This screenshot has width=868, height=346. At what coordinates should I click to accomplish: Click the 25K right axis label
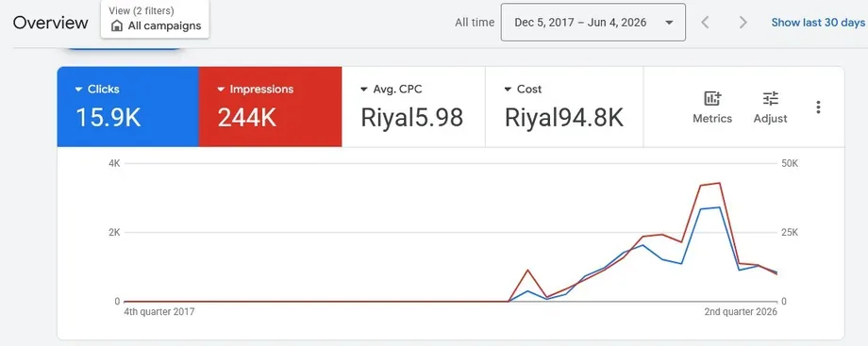(789, 233)
